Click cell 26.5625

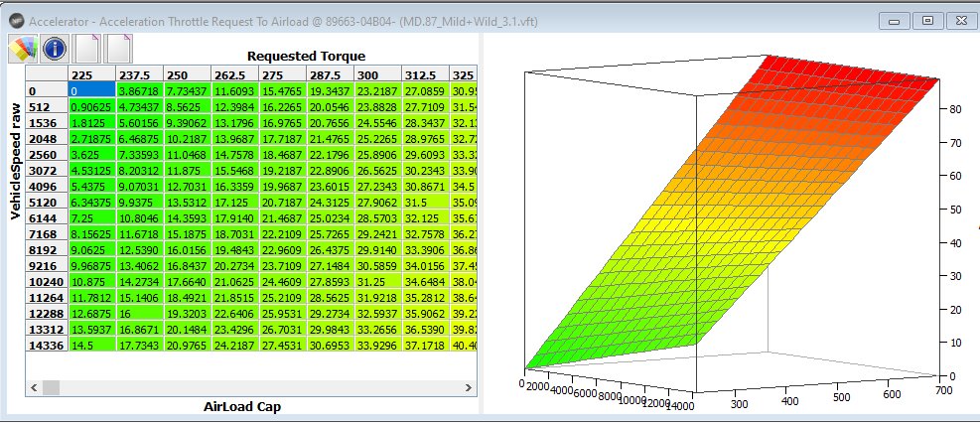377,170
